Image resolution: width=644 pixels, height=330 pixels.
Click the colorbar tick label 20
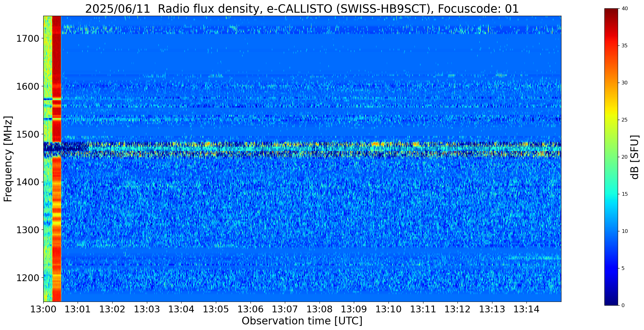625,157
